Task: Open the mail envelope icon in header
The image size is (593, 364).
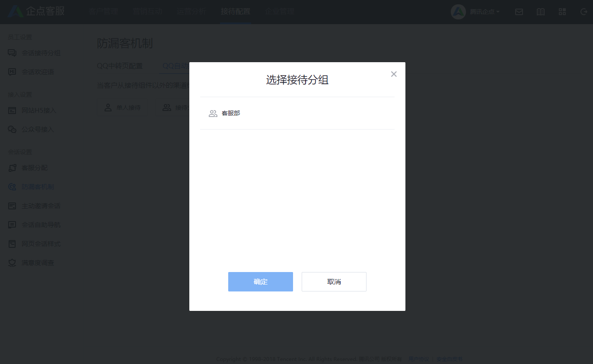Action: click(519, 12)
